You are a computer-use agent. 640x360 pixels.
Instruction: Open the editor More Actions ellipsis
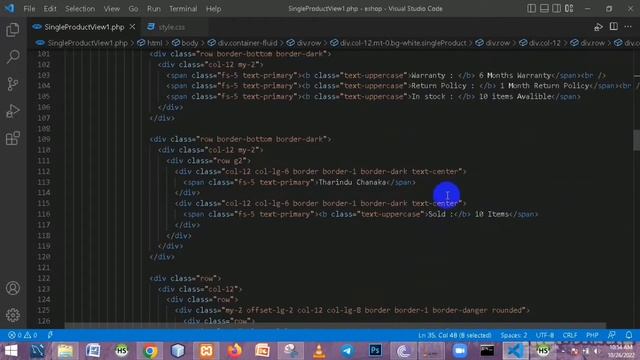point(628,27)
